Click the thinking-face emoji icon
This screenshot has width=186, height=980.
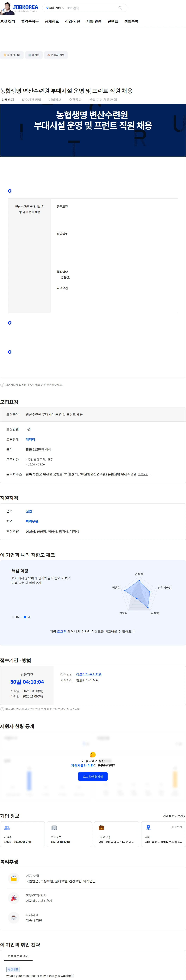tap(93, 755)
